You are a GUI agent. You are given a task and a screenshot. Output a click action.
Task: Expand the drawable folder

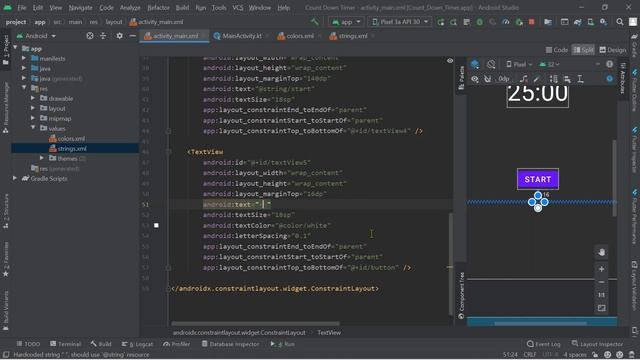tap(33, 98)
